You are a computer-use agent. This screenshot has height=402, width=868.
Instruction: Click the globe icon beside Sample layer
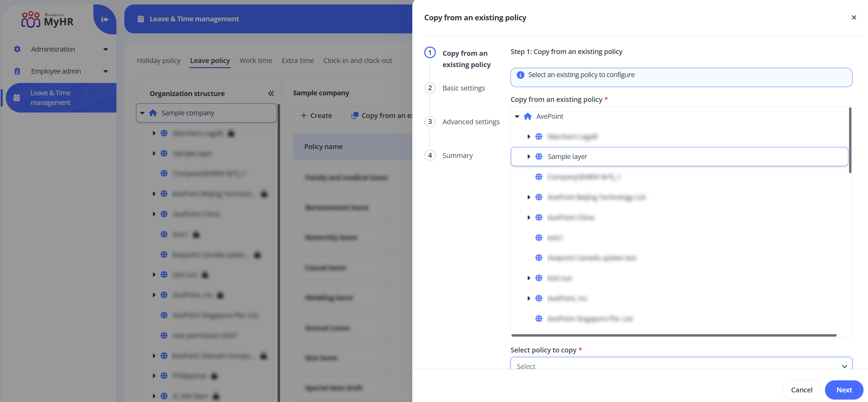tap(539, 157)
